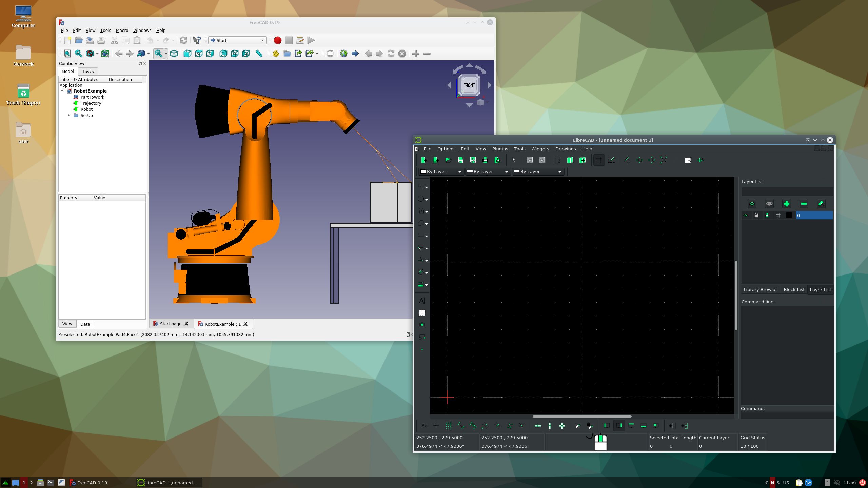Image resolution: width=868 pixels, height=488 pixels.
Task: Toggle lock on layer 0
Action: (x=756, y=215)
